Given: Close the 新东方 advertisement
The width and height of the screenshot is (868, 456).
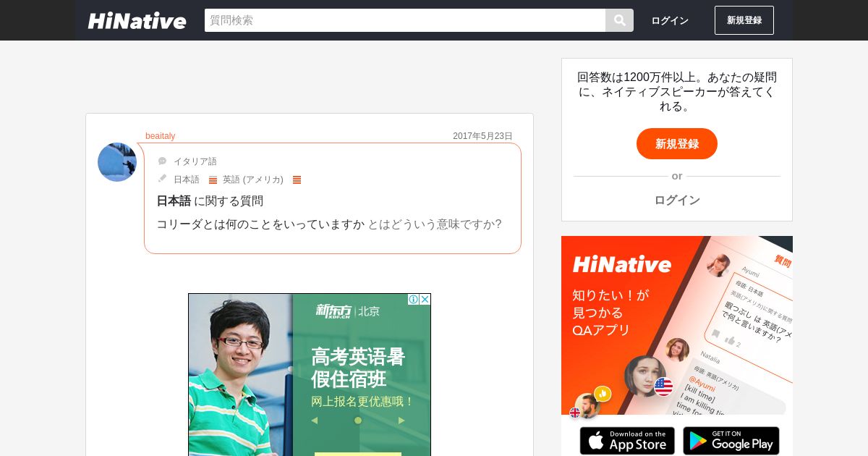Looking at the screenshot, I should (x=425, y=299).
